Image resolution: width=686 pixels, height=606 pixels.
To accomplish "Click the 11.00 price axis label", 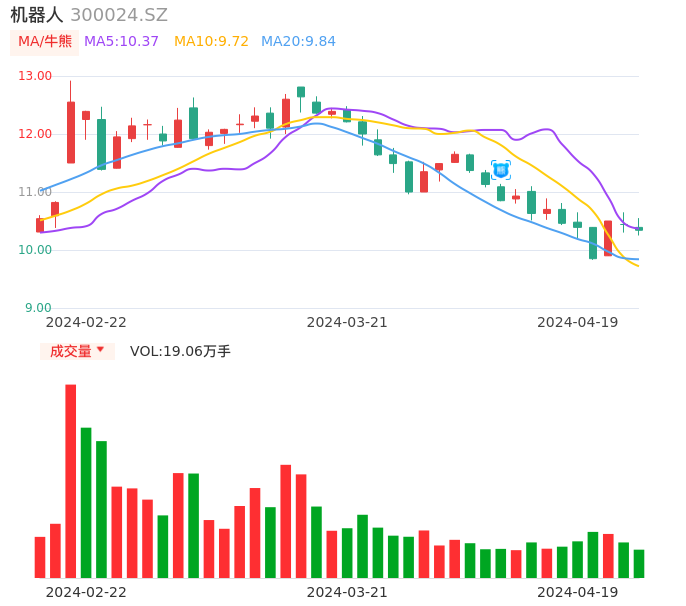I will [36, 192].
